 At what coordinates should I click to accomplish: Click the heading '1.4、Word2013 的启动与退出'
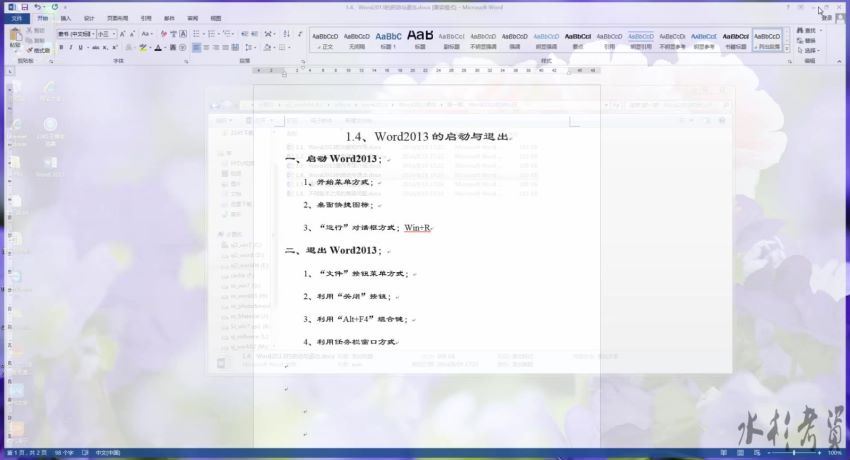[427, 137]
